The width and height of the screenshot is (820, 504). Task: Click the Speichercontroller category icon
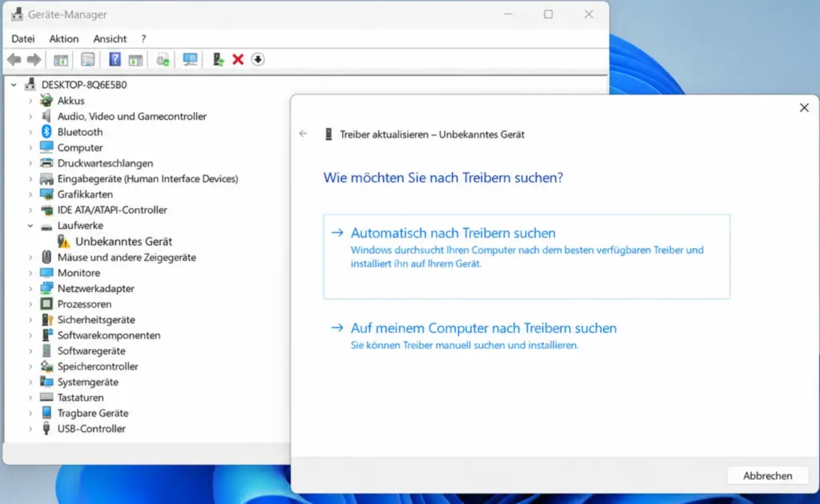point(46,366)
